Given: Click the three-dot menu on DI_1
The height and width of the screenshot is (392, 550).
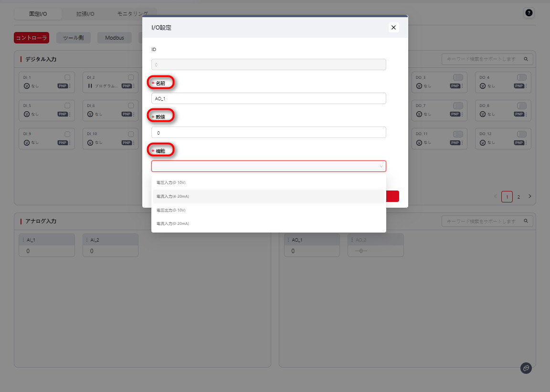Looking at the screenshot, I should 70,86.
